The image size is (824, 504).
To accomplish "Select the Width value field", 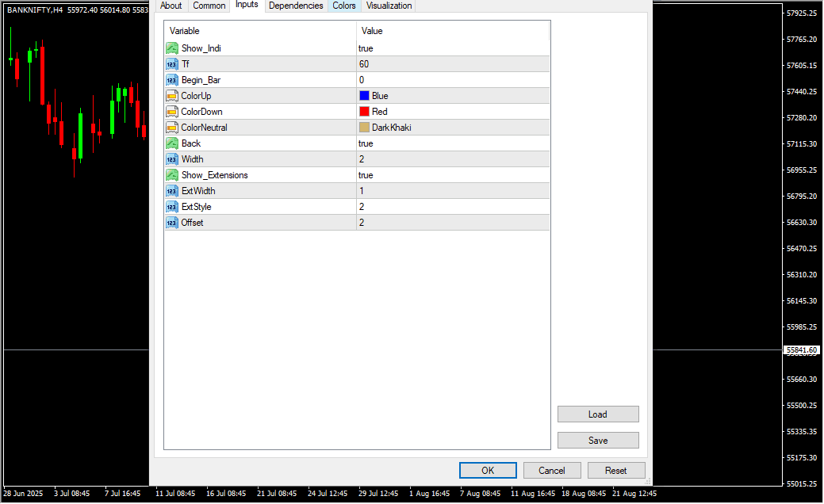I will [452, 159].
